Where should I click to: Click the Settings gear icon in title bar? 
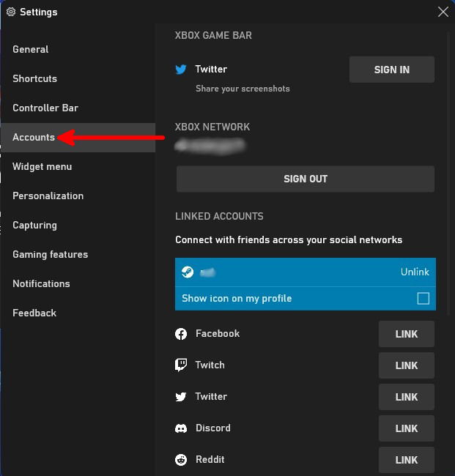pos(11,12)
